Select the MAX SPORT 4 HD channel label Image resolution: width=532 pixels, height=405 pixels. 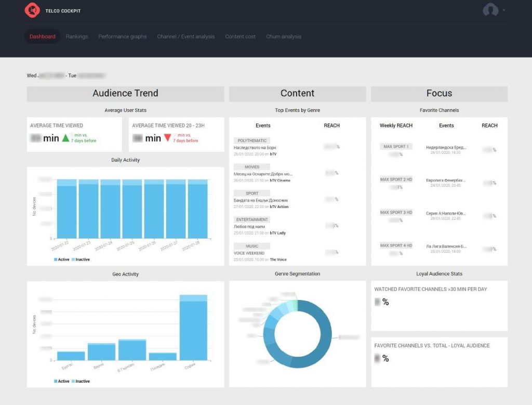[x=396, y=245]
